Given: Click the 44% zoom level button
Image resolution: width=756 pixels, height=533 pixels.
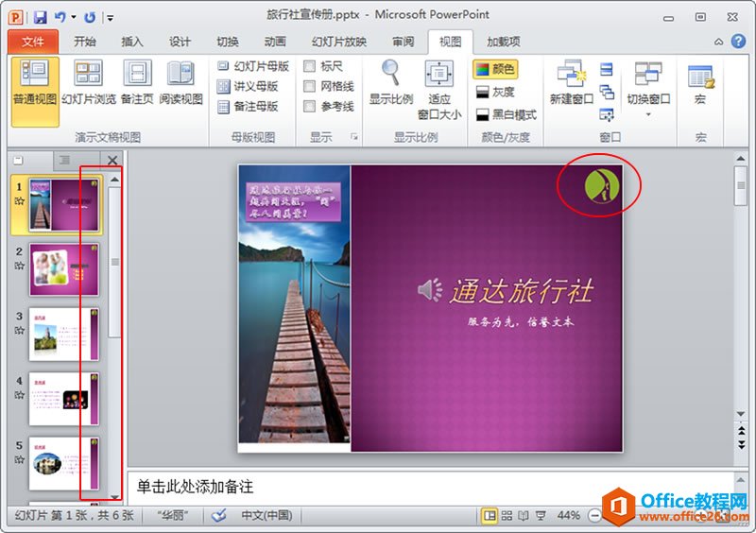Looking at the screenshot, I should point(569,515).
